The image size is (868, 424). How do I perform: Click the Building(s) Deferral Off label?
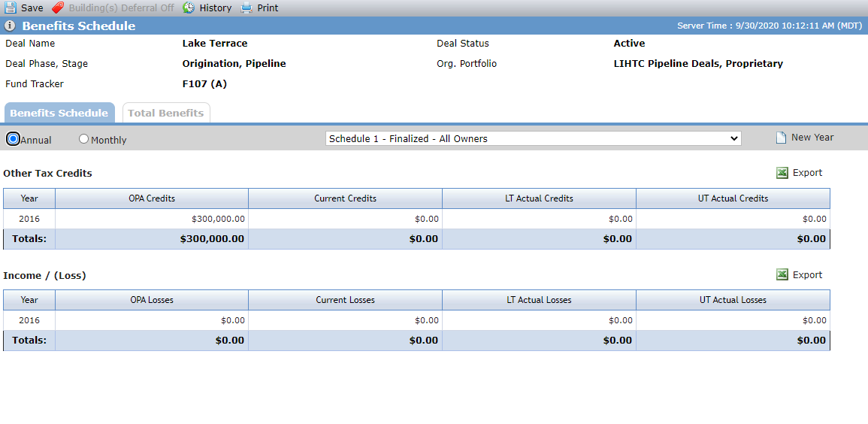[x=121, y=8]
